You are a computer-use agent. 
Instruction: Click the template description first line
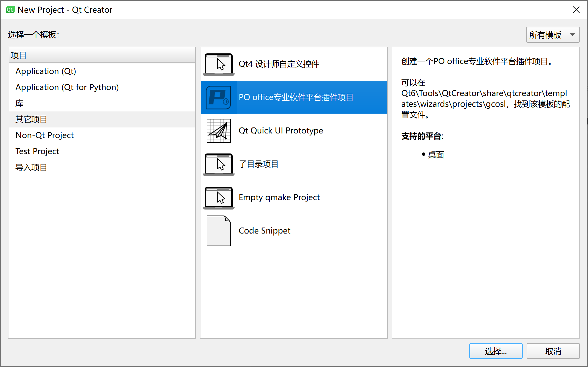[478, 61]
